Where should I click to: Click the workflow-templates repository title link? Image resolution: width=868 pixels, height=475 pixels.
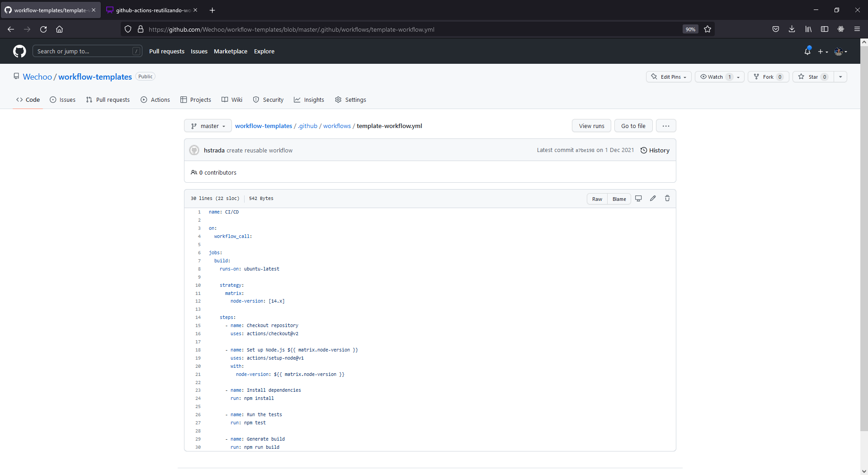click(95, 77)
